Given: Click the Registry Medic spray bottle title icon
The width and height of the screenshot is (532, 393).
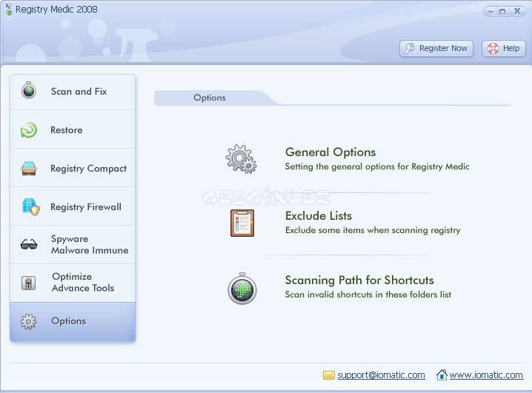Looking at the screenshot, I should [x=8, y=10].
